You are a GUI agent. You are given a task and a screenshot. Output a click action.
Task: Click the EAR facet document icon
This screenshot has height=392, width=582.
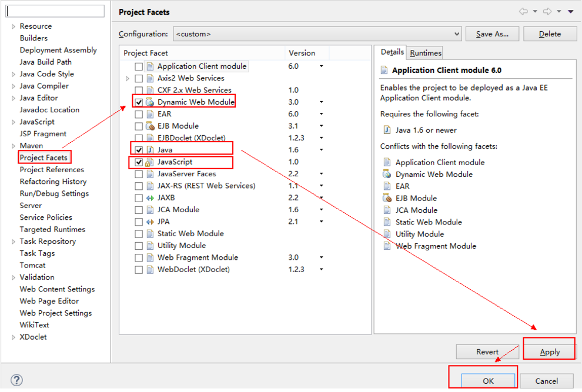pyautogui.click(x=150, y=114)
